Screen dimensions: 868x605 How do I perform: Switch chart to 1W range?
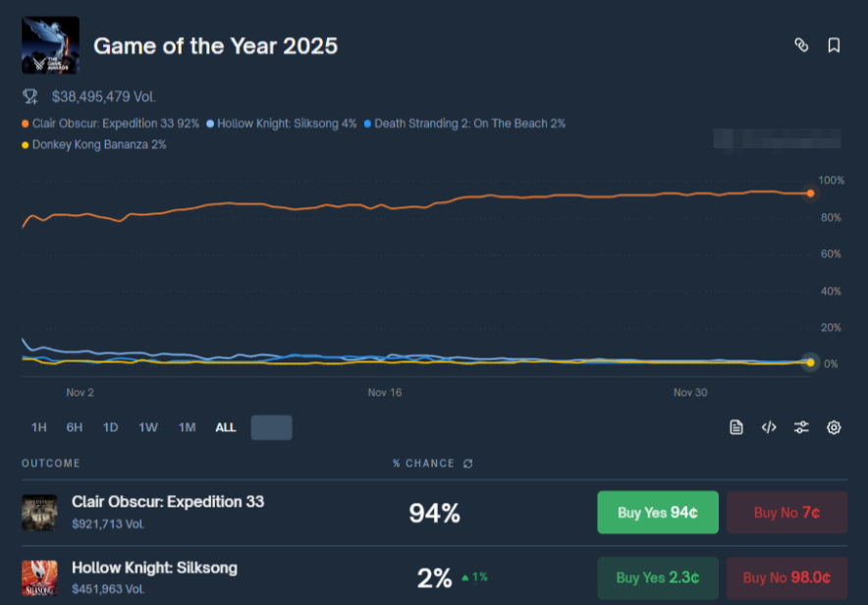point(148,427)
